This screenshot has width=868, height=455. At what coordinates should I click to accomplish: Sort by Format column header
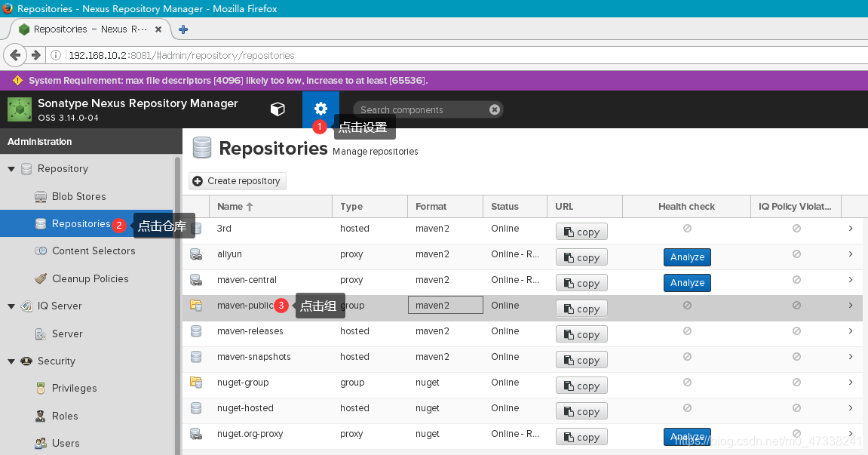(445, 206)
